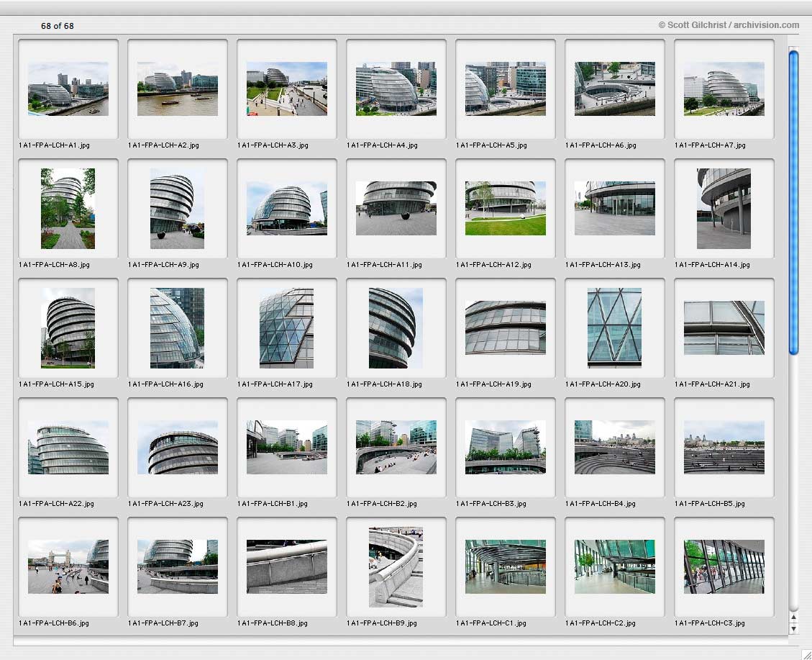
Task: Select thumbnail 1A1-FPA-LCH-C3.jpg
Action: [724, 566]
